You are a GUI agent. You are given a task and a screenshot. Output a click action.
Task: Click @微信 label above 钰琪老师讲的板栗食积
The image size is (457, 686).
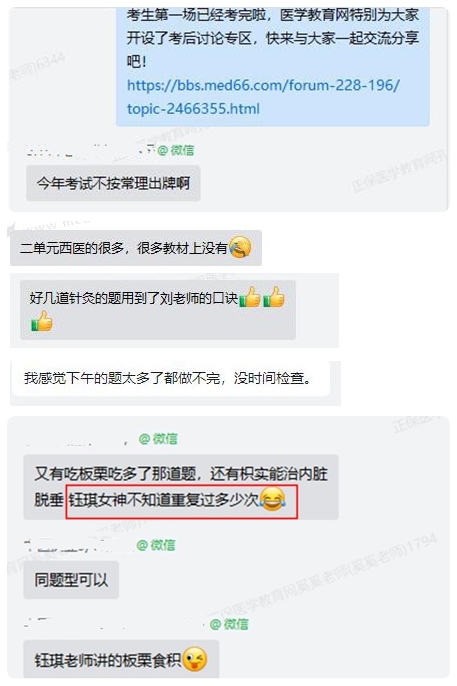coord(229,624)
